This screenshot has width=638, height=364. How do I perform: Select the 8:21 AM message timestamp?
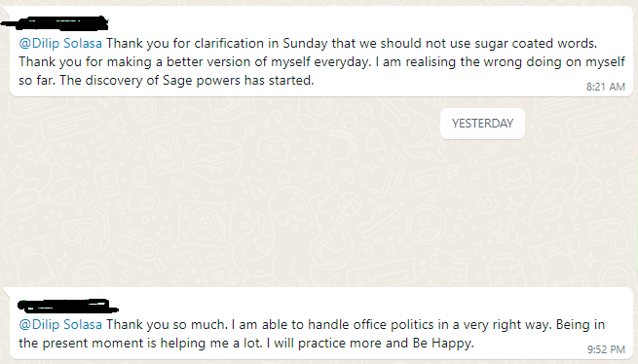(606, 87)
